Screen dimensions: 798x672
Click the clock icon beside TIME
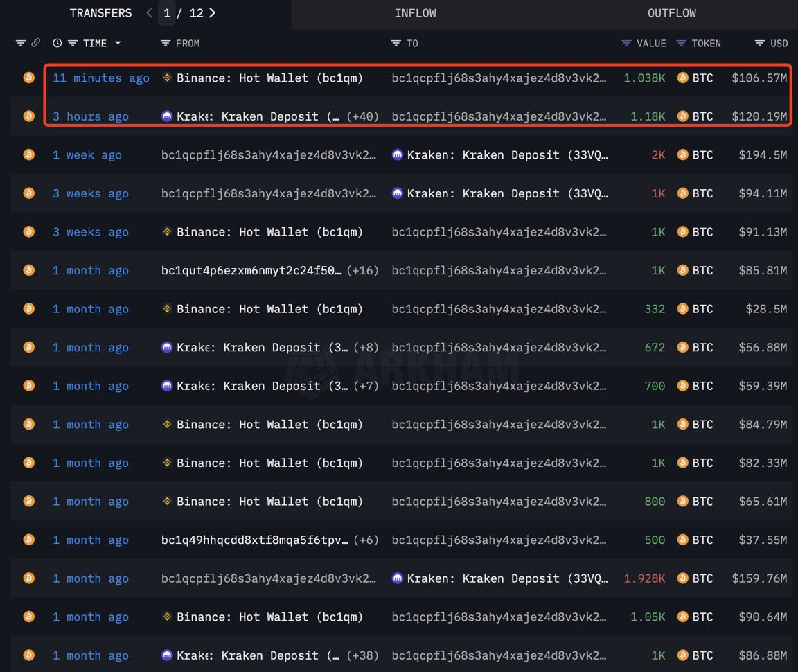[57, 43]
